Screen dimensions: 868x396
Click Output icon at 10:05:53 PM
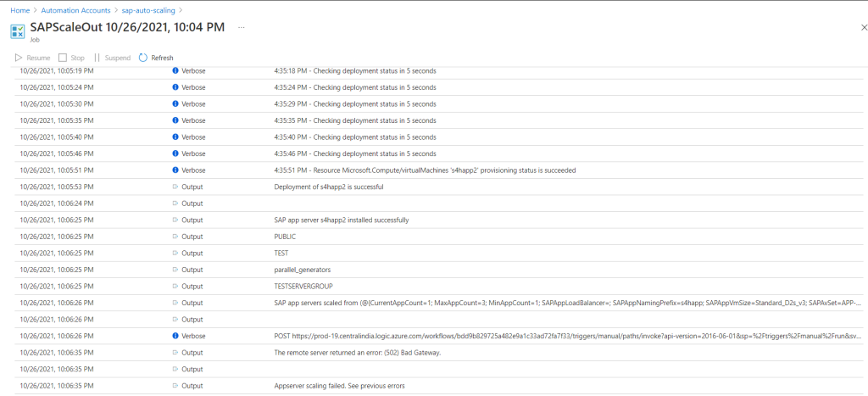click(x=175, y=187)
